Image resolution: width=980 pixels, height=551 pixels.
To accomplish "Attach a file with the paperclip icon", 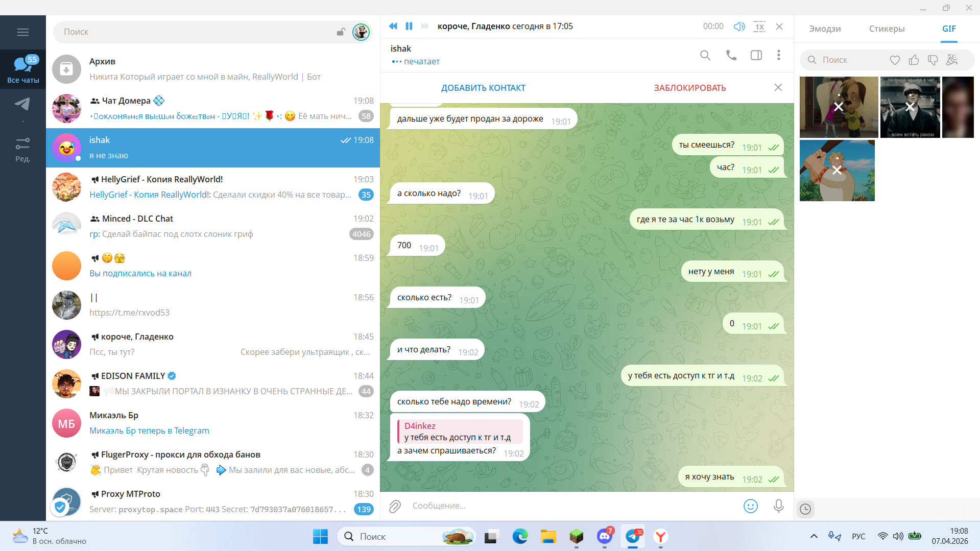I will click(395, 506).
